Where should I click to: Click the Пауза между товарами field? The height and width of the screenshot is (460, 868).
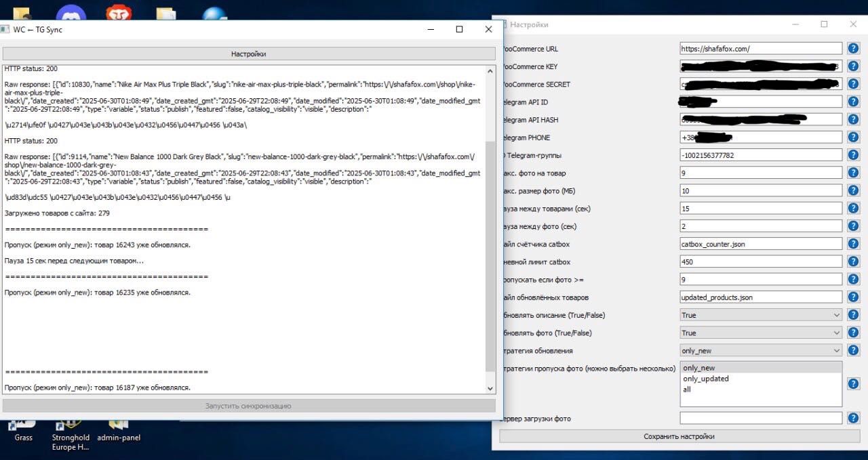pos(762,209)
